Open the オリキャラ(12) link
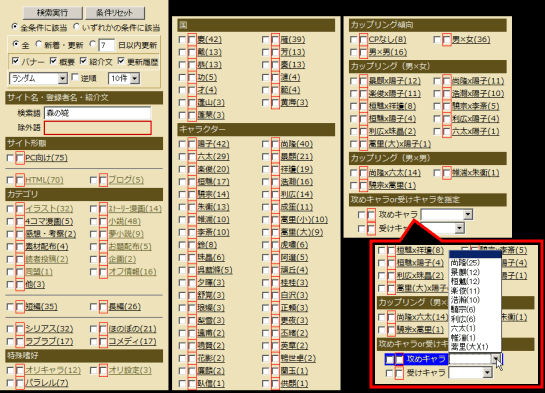The height and width of the screenshot is (393, 545). click(x=53, y=370)
